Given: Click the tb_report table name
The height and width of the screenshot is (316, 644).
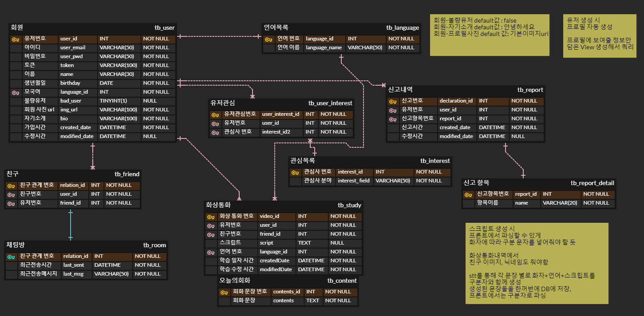Looking at the screenshot, I should [530, 90].
